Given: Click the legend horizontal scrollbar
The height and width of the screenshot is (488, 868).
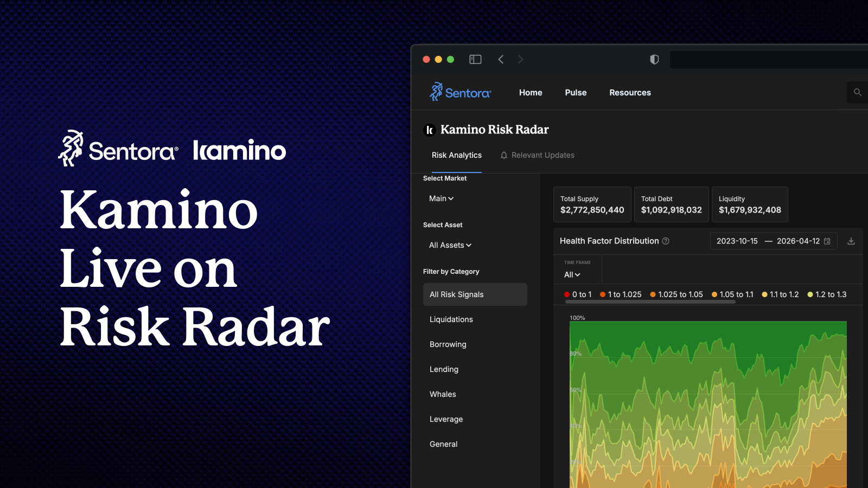Looking at the screenshot, I should tap(650, 302).
